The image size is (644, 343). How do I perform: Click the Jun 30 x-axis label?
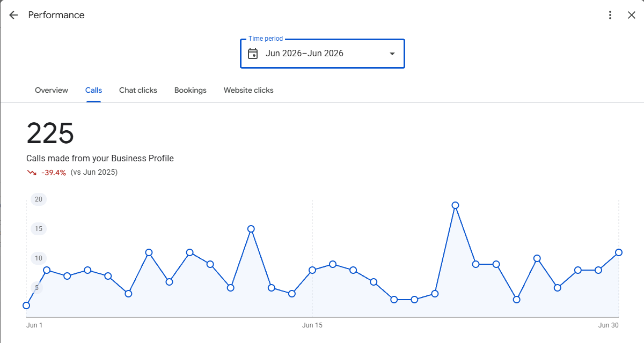click(x=609, y=325)
